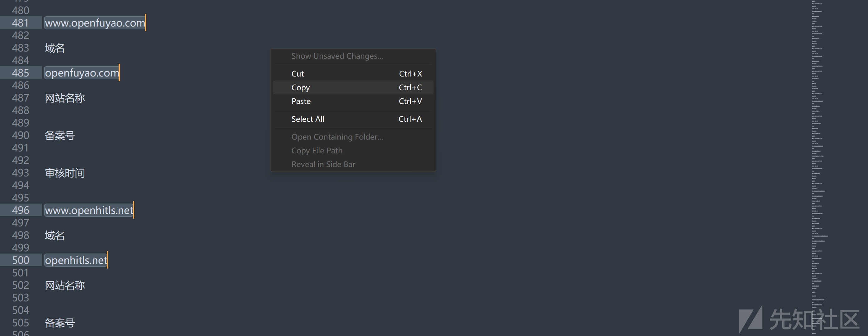Choose Copy from the context menu
Image resolution: width=868 pixels, height=336 pixels.
pyautogui.click(x=301, y=88)
